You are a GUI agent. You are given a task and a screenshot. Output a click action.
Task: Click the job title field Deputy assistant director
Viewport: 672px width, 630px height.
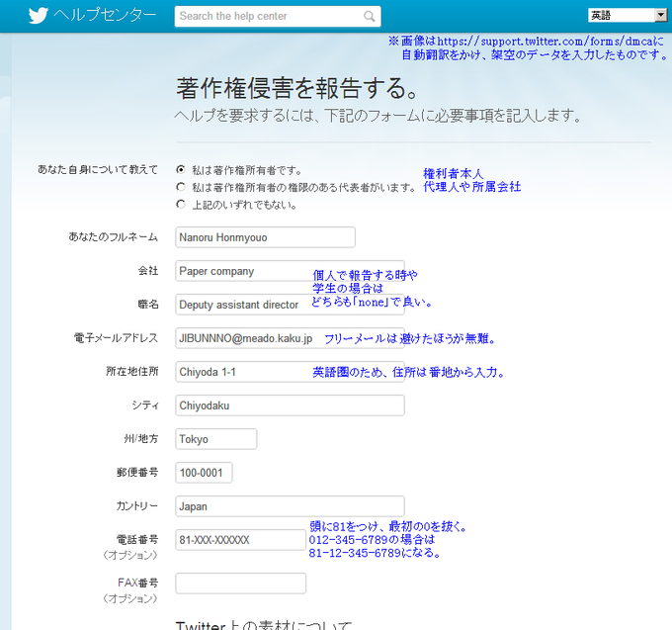click(290, 305)
